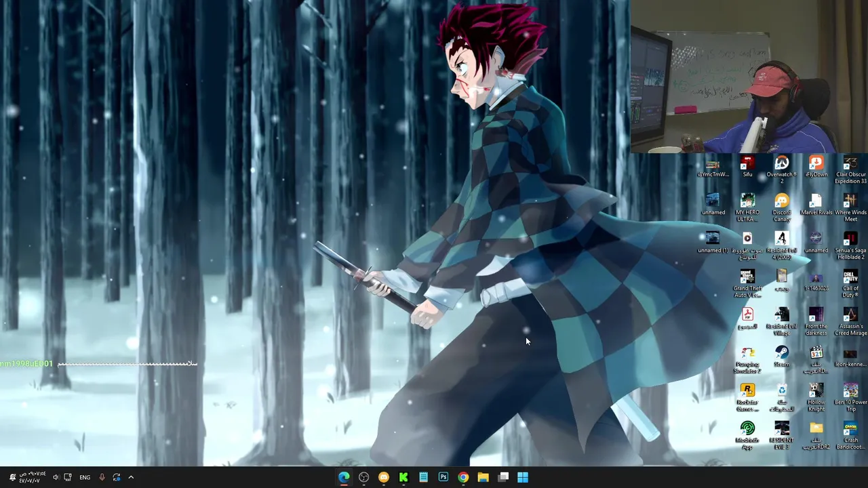Open the Call of Duty shortcut
Image resolution: width=868 pixels, height=488 pixels.
(850, 283)
